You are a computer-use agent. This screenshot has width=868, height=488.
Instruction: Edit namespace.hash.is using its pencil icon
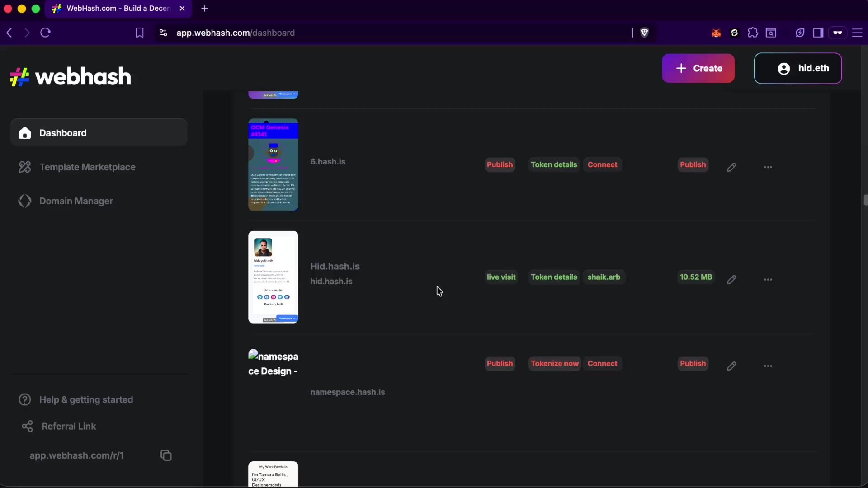(x=732, y=366)
